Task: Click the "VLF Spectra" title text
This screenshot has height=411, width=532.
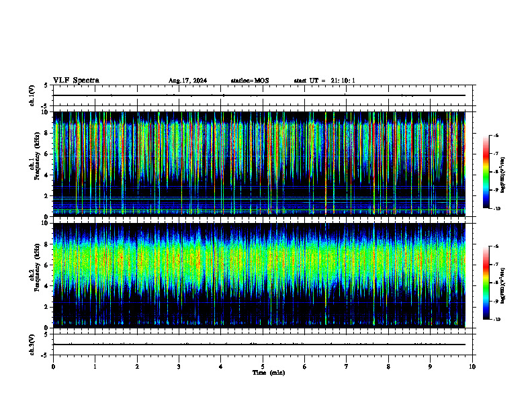Action: click(76, 81)
